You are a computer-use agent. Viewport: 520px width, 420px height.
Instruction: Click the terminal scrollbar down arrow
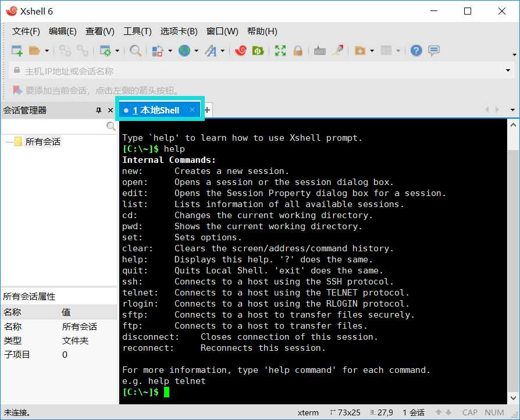513,398
